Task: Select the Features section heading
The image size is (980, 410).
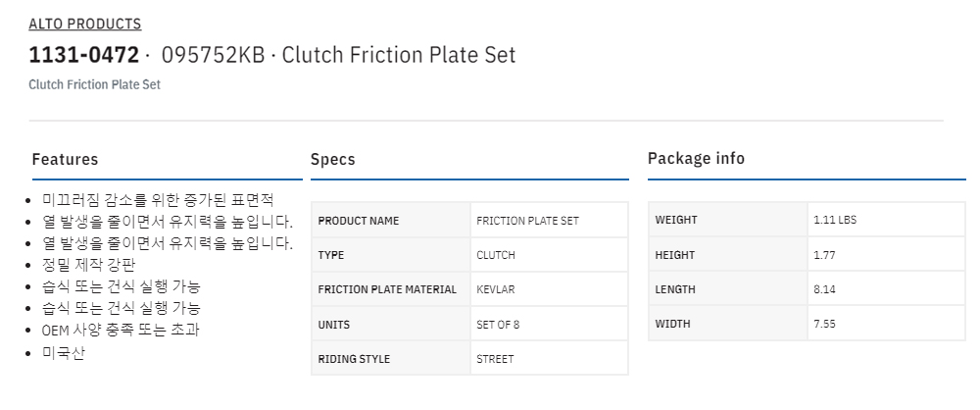Action: [65, 159]
